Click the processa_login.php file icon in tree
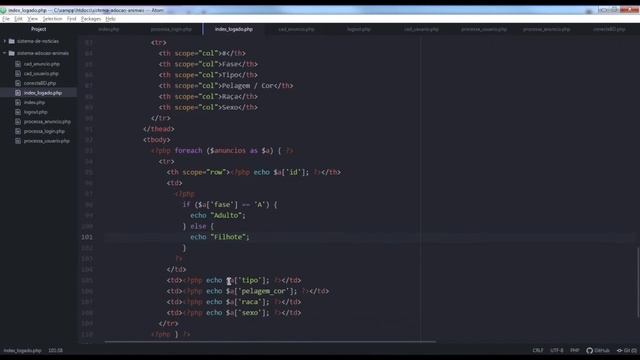The width and height of the screenshot is (640, 360). (18, 131)
